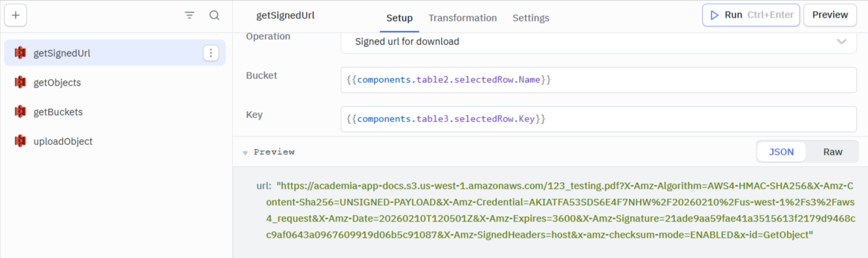This screenshot has height=258, width=868.
Task: Open the query search icon
Action: point(214,15)
